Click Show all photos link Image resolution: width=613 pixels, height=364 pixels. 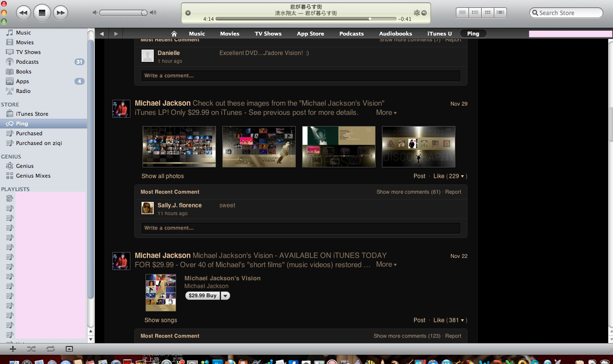click(162, 176)
